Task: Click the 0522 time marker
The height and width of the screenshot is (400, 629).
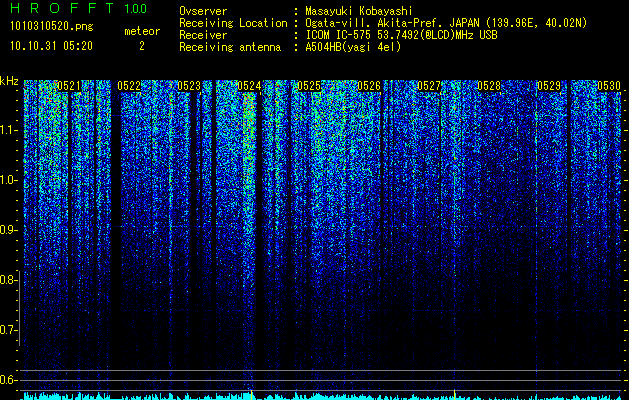Action: pyautogui.click(x=129, y=86)
